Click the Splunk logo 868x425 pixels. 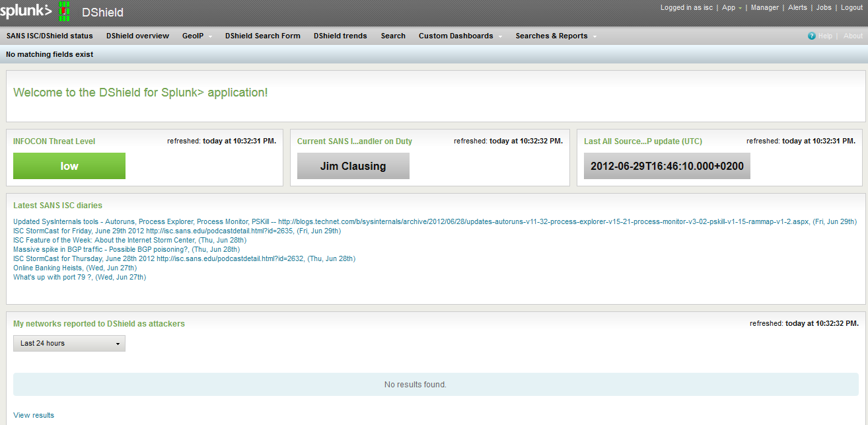point(25,11)
